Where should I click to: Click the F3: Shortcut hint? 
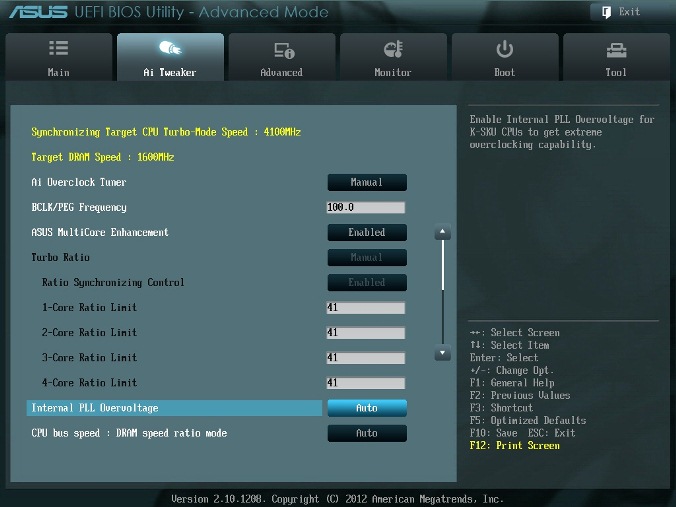[501, 408]
